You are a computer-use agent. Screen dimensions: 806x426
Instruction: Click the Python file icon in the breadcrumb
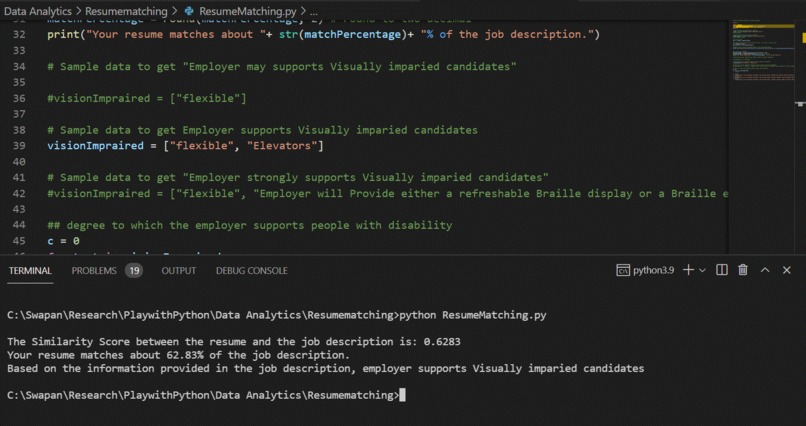[x=189, y=11]
